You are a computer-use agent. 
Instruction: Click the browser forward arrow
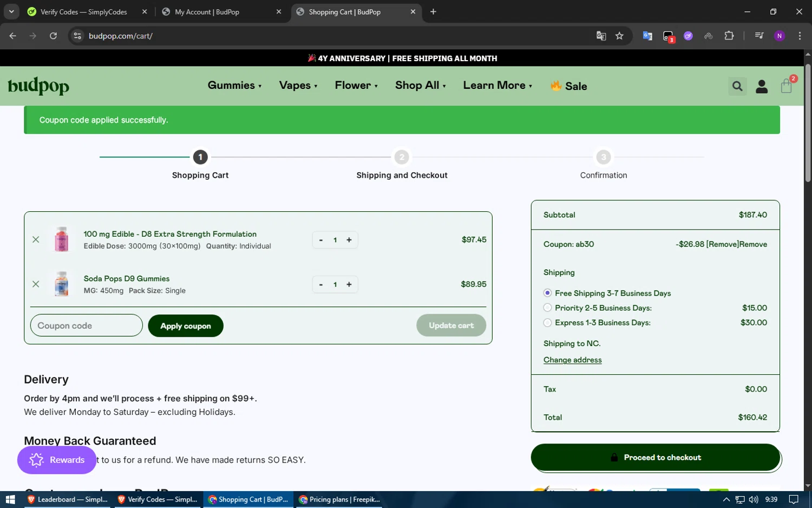pos(33,36)
